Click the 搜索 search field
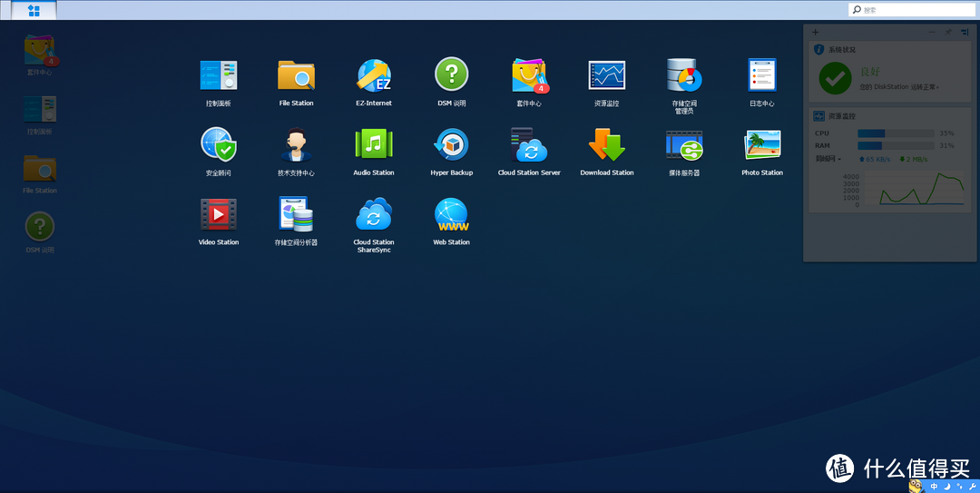The width and height of the screenshot is (980, 493). point(911,10)
